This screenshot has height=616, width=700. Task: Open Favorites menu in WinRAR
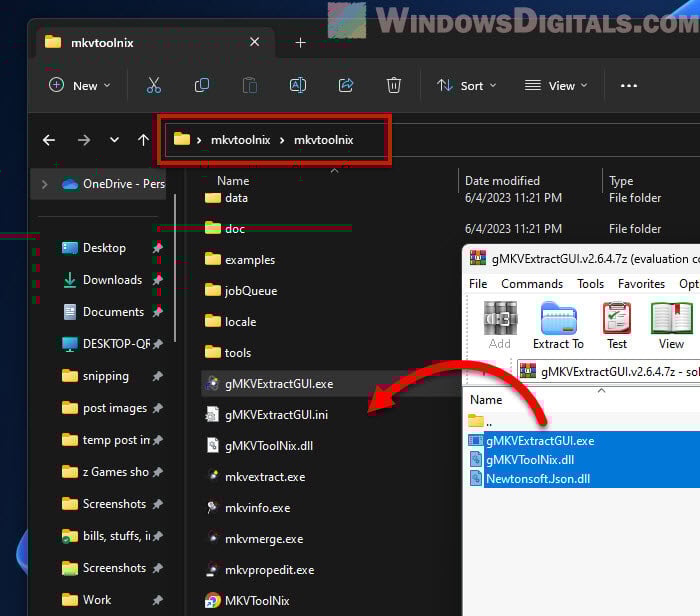641,284
